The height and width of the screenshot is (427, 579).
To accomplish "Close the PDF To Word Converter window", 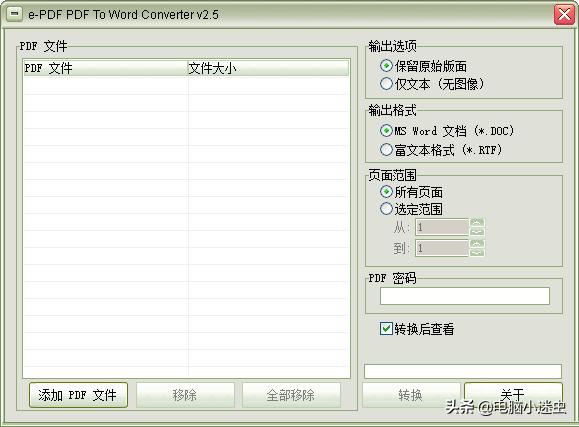I will [564, 15].
